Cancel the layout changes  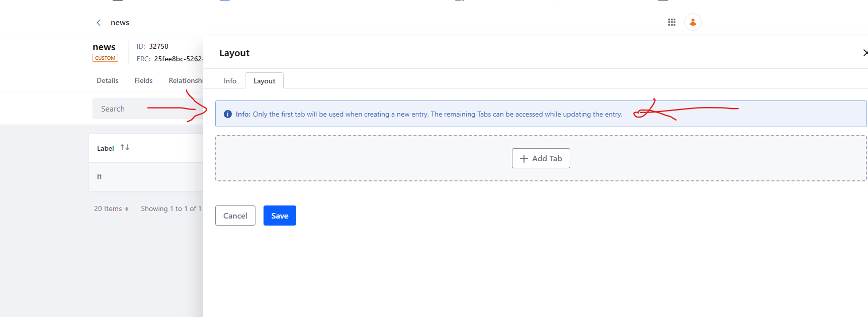pos(235,216)
